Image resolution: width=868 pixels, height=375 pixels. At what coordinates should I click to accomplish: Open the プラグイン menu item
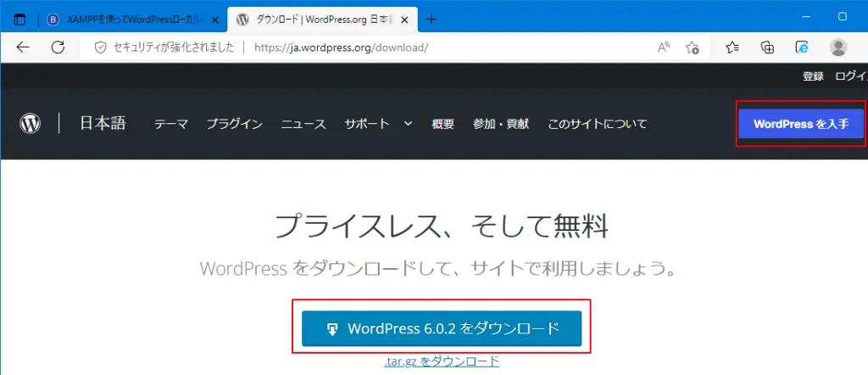(234, 124)
